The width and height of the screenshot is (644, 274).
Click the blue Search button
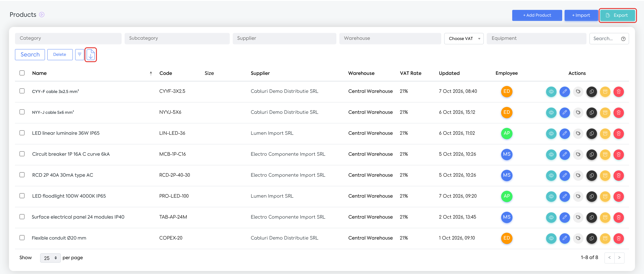[30, 55]
